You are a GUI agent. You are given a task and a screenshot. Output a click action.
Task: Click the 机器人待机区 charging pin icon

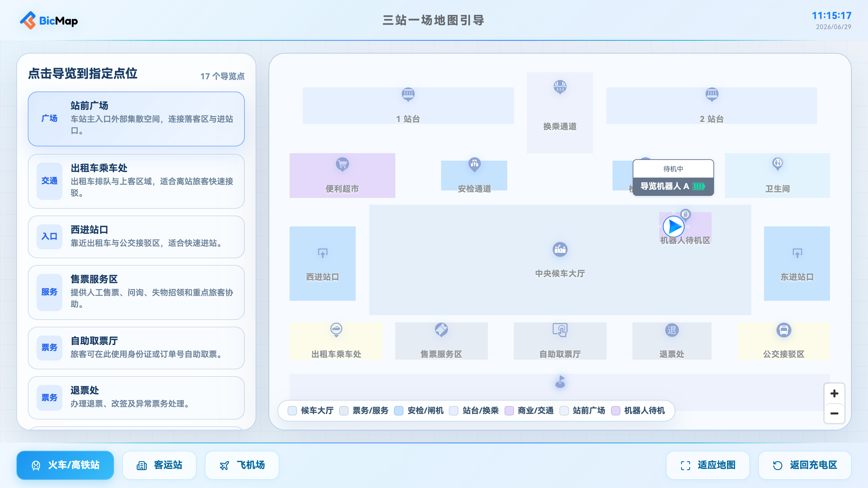coord(685,214)
